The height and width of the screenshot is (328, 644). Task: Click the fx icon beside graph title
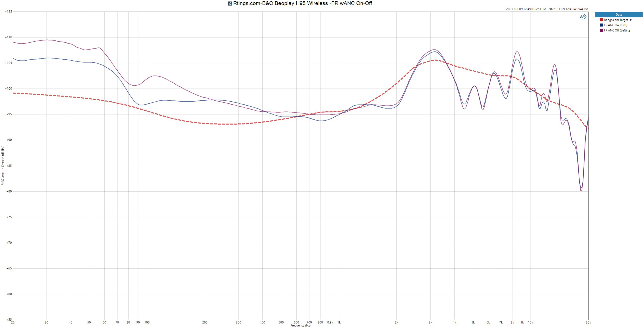pyautogui.click(x=230, y=4)
